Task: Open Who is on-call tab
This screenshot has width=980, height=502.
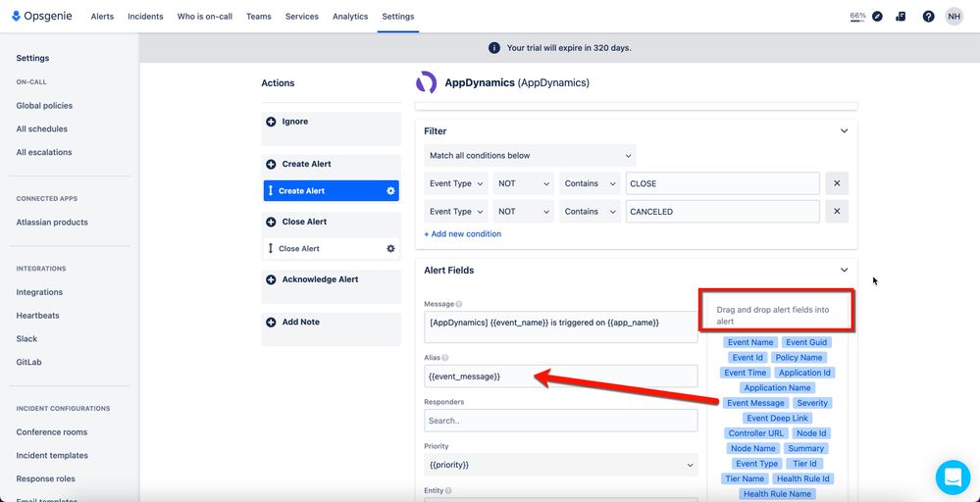Action: pos(205,17)
